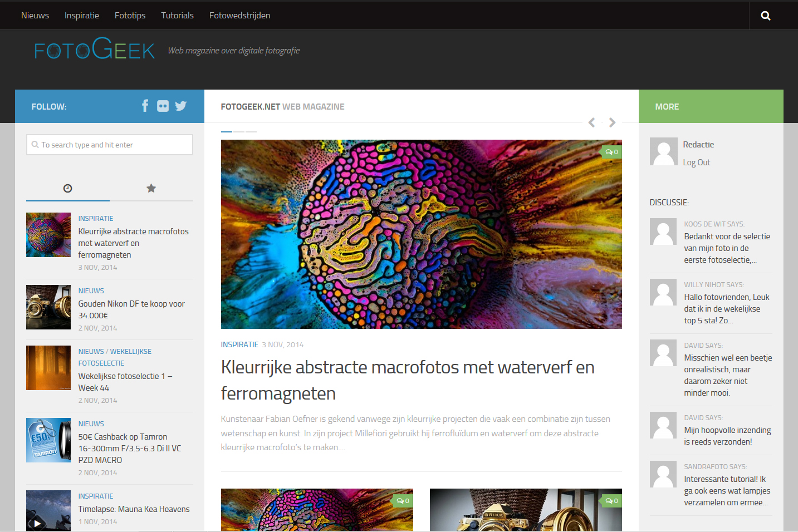Open golden camera post image

point(526,510)
